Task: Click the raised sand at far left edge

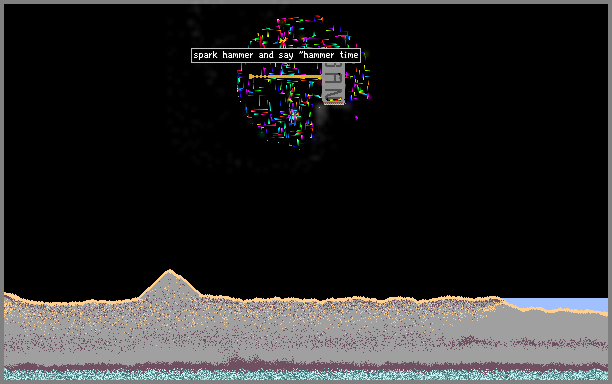Action: point(12,296)
